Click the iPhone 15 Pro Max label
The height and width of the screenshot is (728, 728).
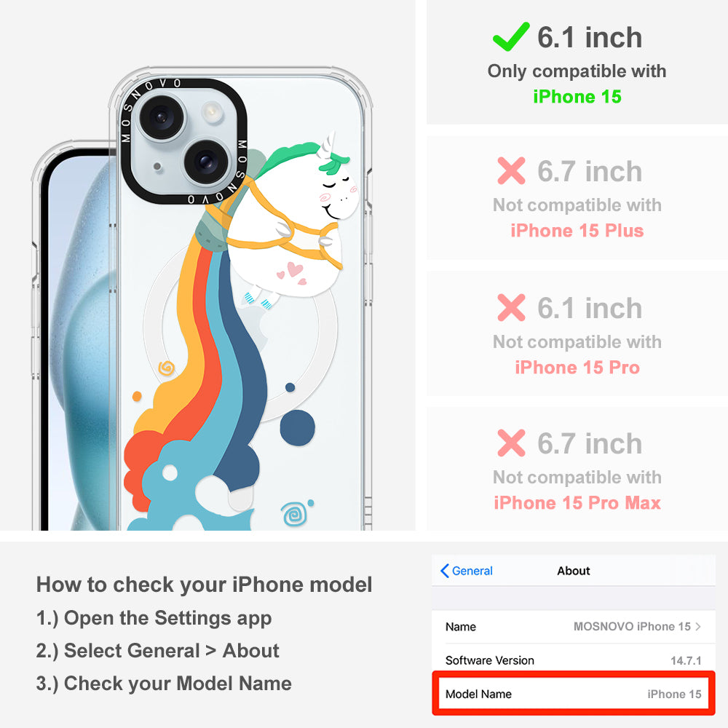pyautogui.click(x=577, y=503)
